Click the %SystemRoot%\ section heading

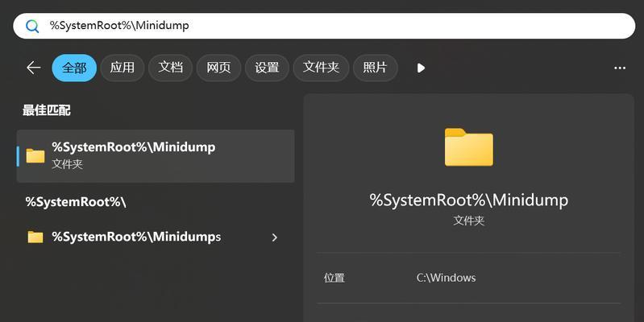click(76, 202)
